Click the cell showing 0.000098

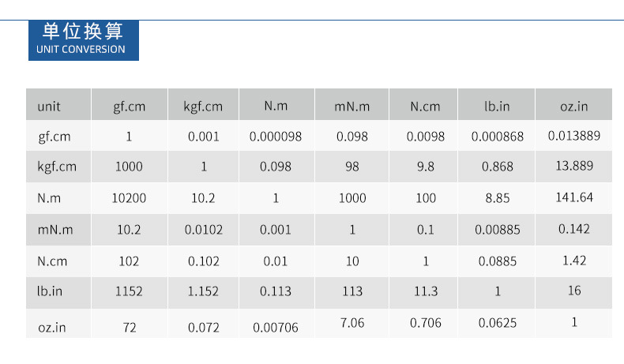(276, 135)
